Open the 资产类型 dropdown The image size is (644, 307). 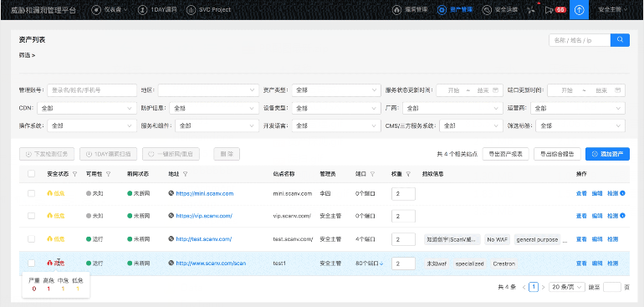click(336, 90)
